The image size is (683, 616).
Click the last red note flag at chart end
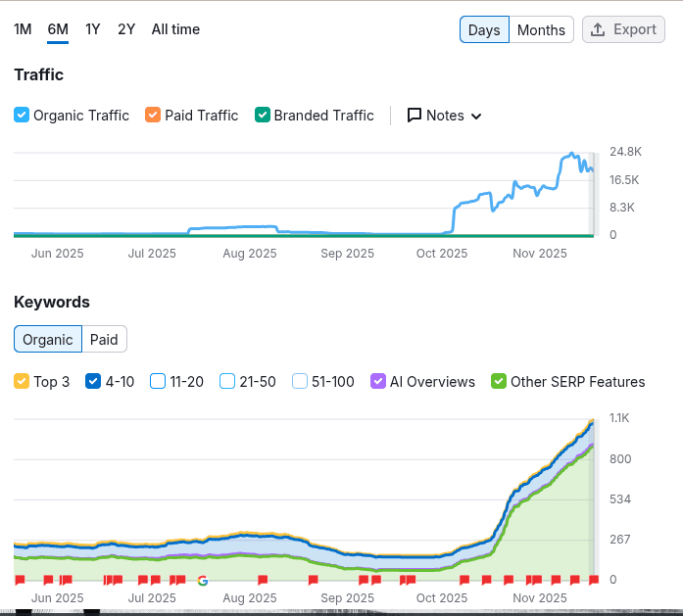point(594,581)
